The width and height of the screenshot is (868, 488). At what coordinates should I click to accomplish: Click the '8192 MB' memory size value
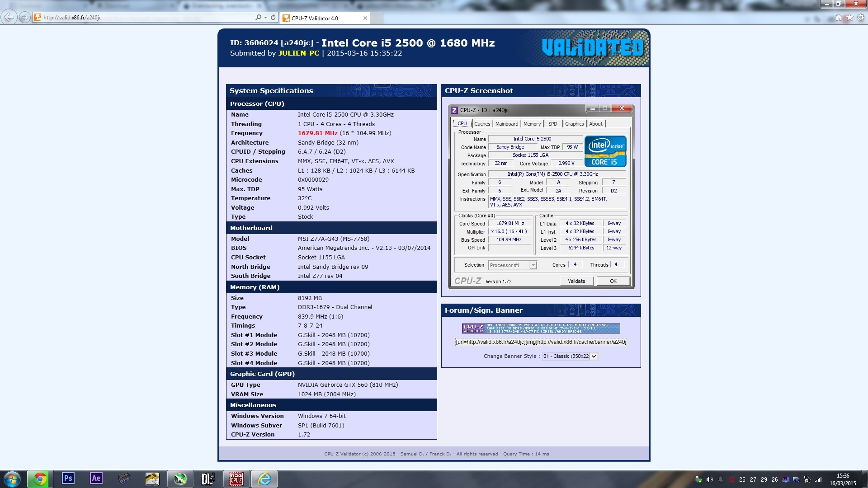(x=310, y=298)
